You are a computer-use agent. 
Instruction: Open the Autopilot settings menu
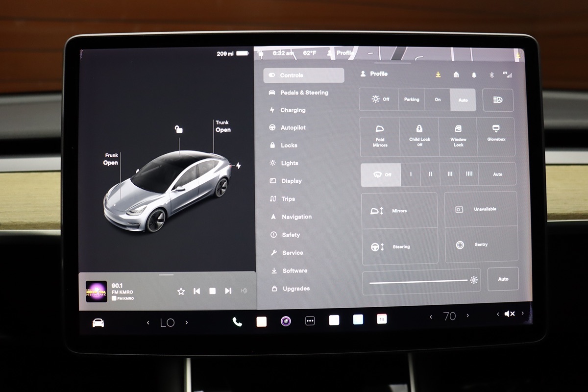point(293,128)
